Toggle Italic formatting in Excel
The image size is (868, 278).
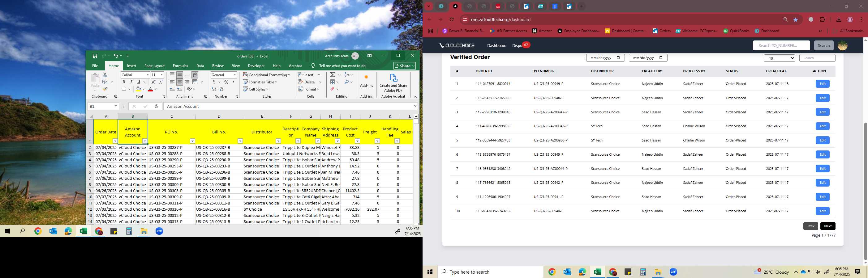point(131,82)
